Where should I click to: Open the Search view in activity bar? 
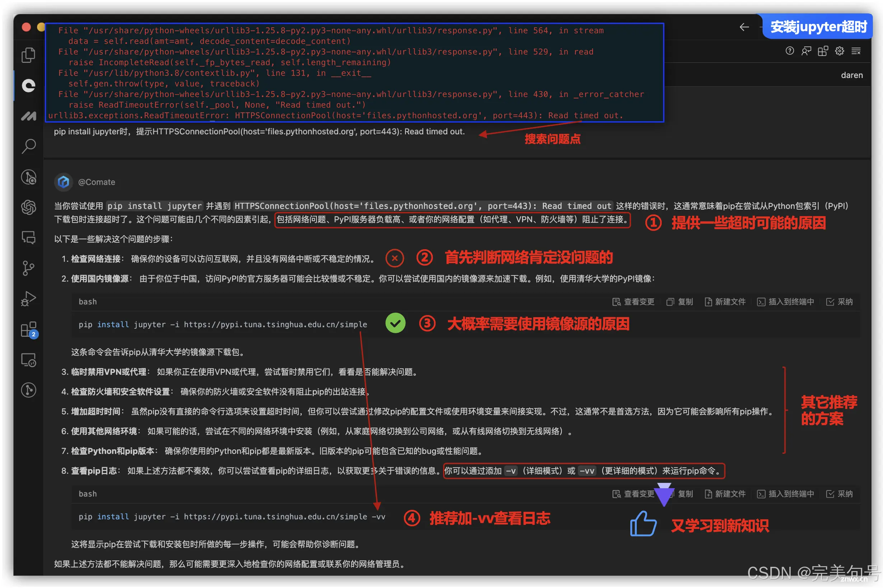[28, 146]
